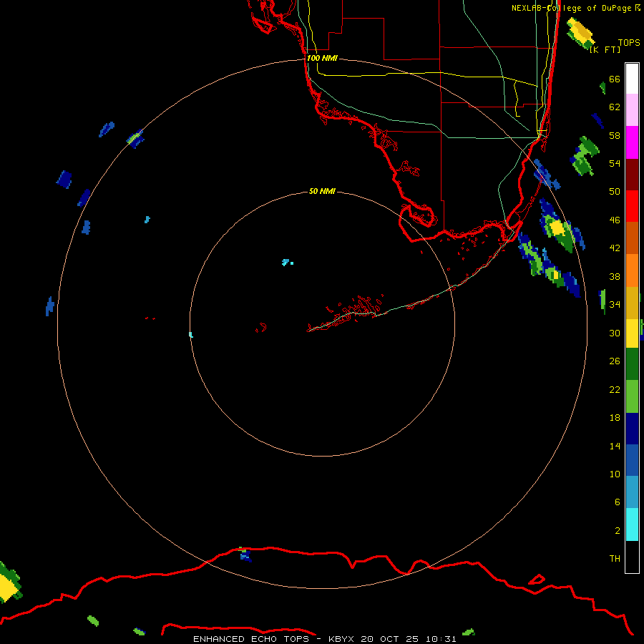Click the 58 scale value
Image resolution: width=644 pixels, height=644 pixels.
click(x=615, y=135)
